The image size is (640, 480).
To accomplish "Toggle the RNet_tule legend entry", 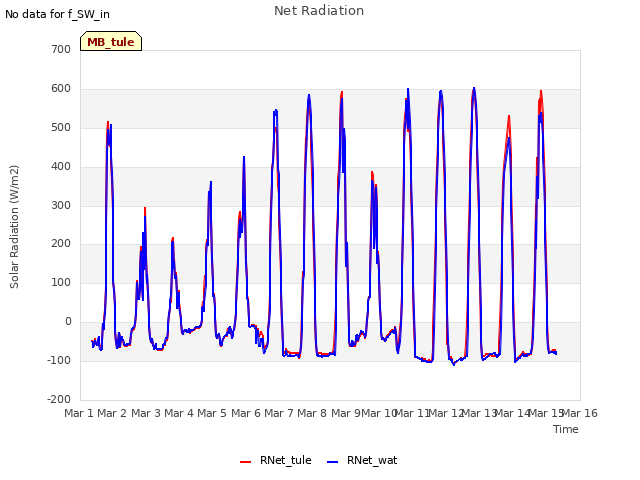I will coord(276,460).
